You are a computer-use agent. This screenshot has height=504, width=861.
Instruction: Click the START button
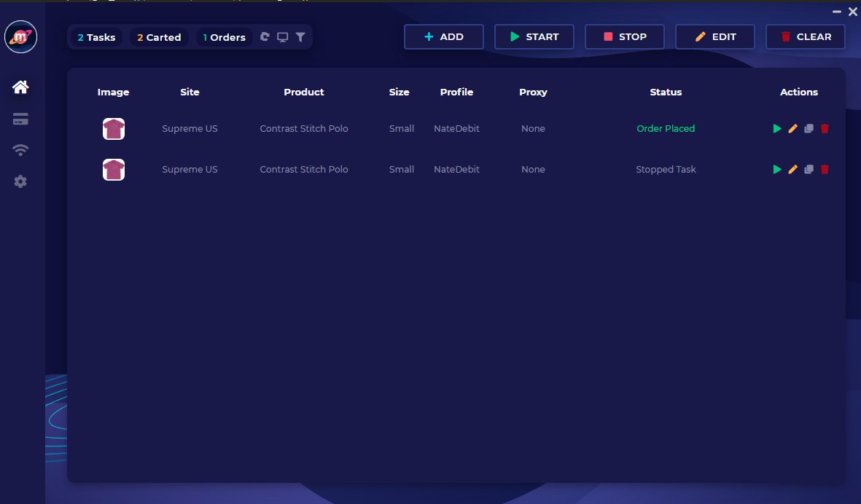[534, 36]
